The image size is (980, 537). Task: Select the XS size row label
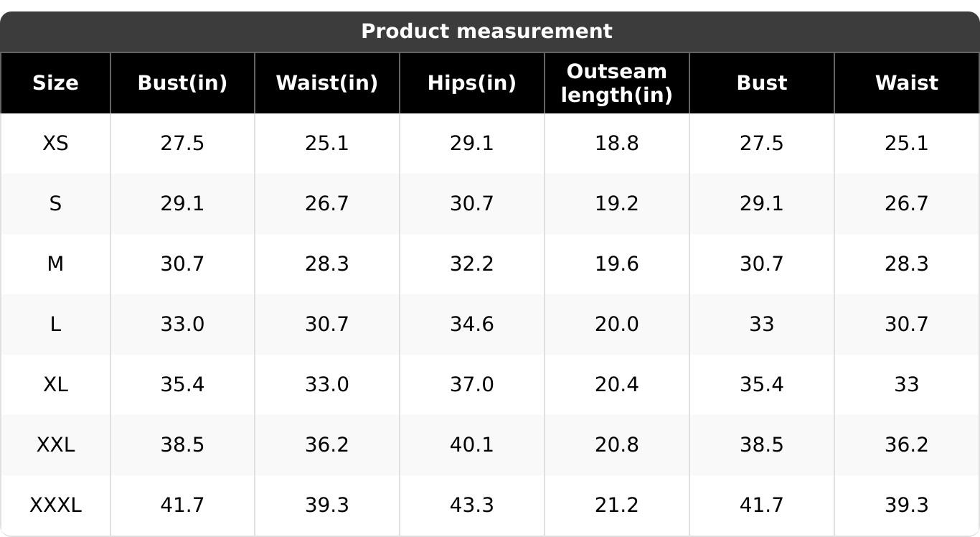(55, 144)
